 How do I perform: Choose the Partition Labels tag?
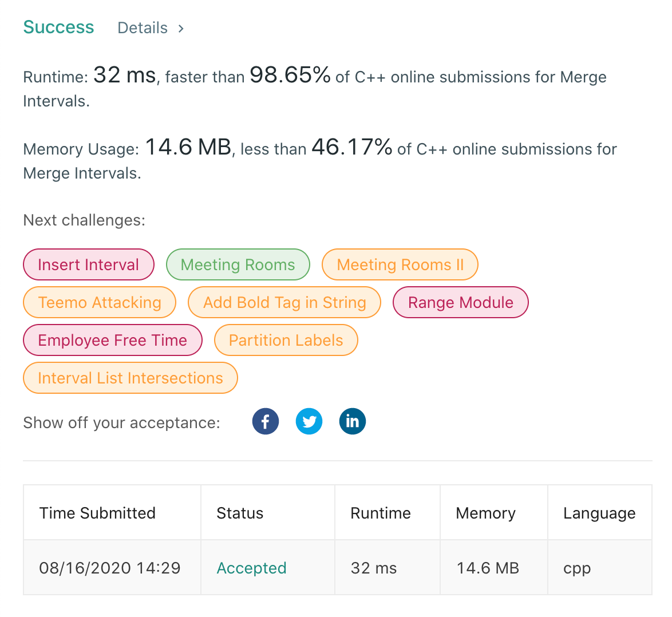(286, 340)
